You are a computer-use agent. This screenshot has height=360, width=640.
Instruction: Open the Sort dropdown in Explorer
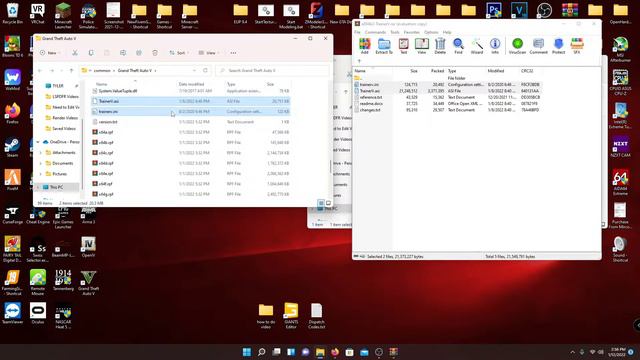pyautogui.click(x=179, y=53)
